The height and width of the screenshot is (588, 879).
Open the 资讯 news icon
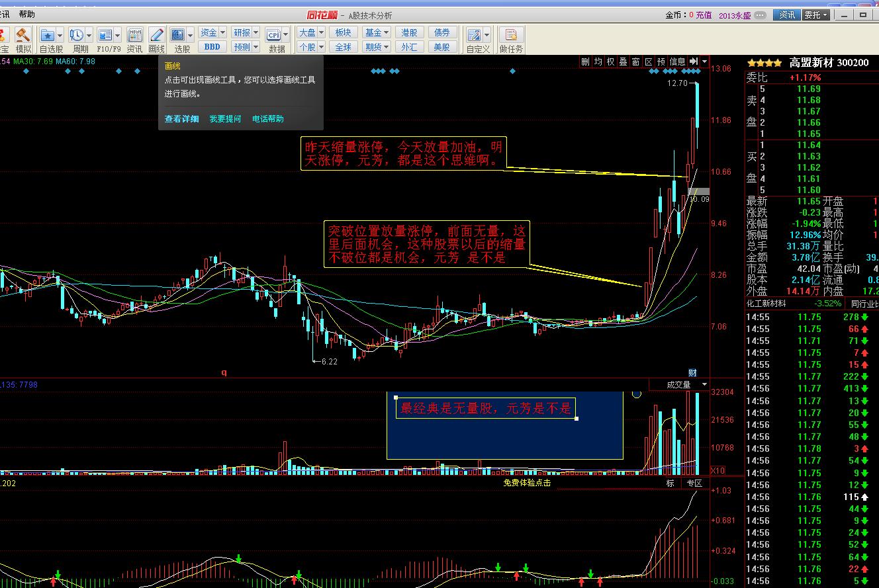(x=134, y=40)
